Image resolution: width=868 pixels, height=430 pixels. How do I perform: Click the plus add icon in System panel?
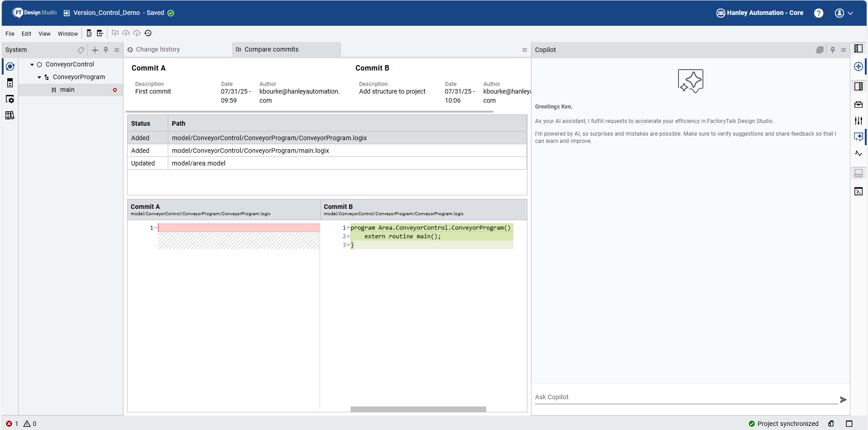[95, 50]
